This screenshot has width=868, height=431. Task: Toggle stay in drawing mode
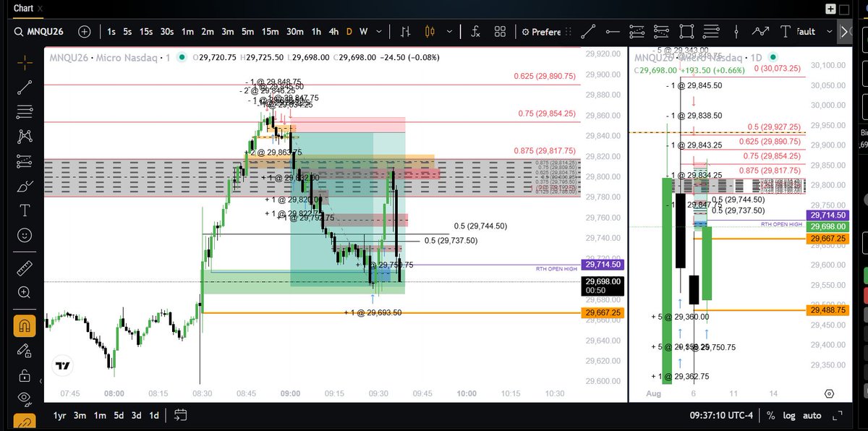[25, 351]
